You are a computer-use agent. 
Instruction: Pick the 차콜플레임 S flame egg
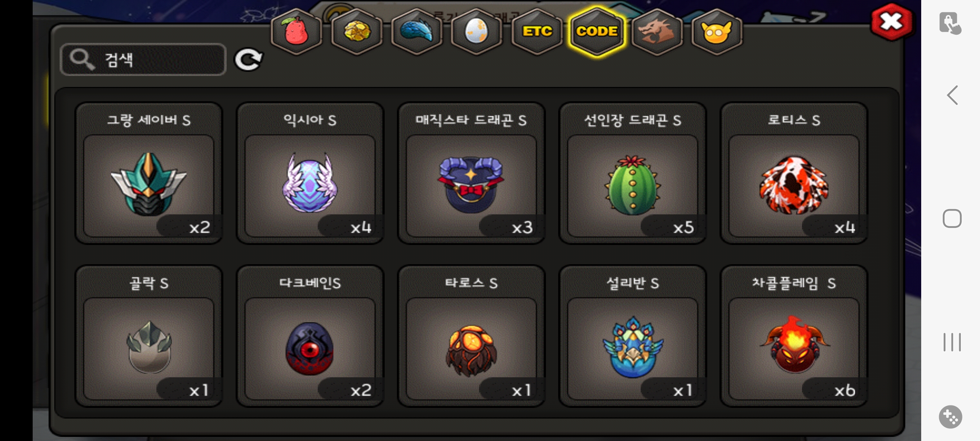(x=794, y=336)
